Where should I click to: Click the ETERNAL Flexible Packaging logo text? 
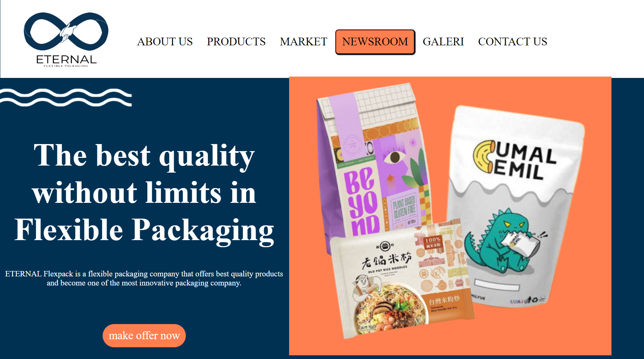coord(66,61)
